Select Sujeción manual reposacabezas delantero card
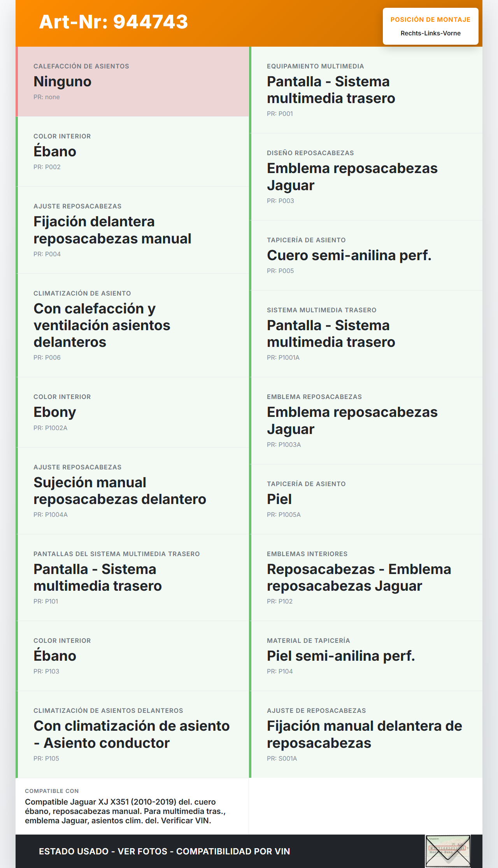498x868 pixels. point(133,491)
